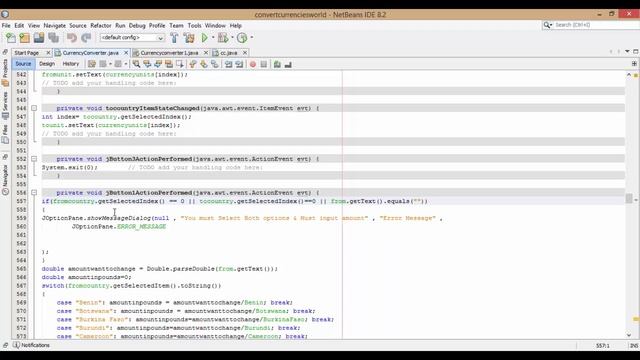Screen dimensions: 640x360
Task: Click Find Next Occurrence icon
Action: click(158, 64)
